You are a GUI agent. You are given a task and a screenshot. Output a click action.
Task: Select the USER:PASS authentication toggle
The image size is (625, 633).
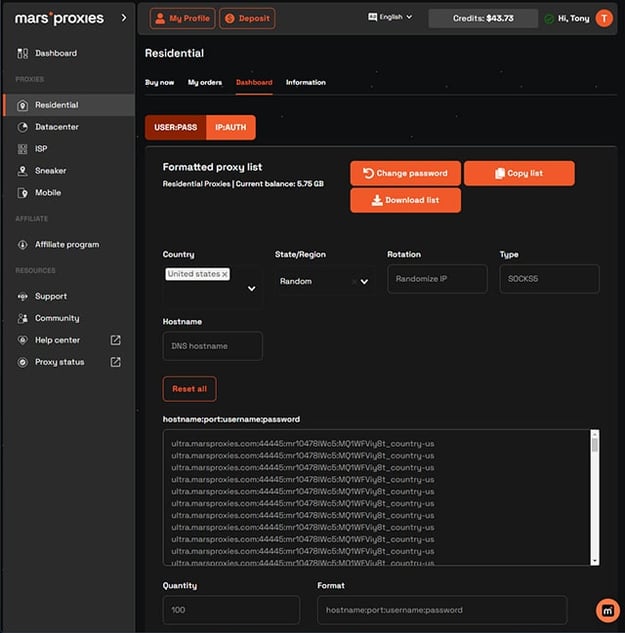tap(176, 128)
